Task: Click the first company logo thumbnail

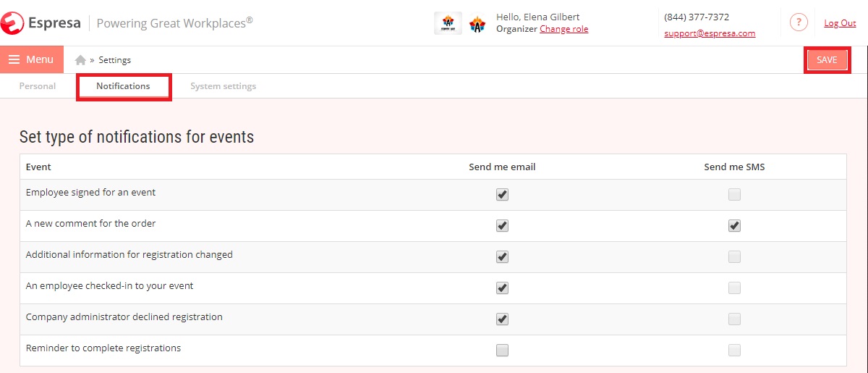Action: (448, 23)
